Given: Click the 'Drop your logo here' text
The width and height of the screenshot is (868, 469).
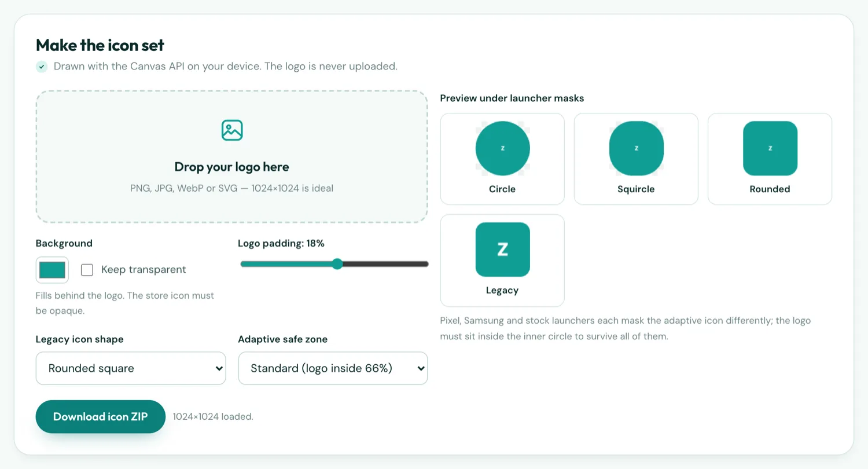Looking at the screenshot, I should tap(231, 167).
